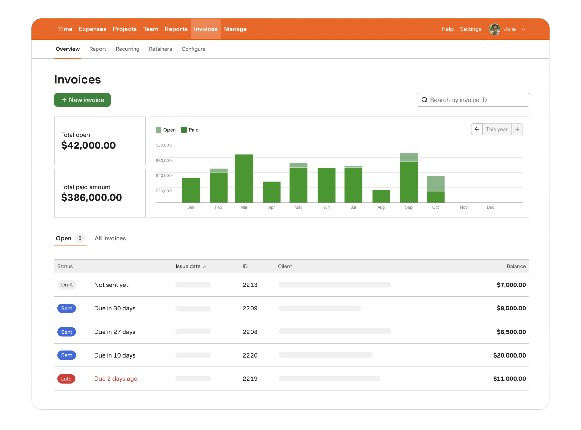Go to Projects in top navigation

pos(124,29)
